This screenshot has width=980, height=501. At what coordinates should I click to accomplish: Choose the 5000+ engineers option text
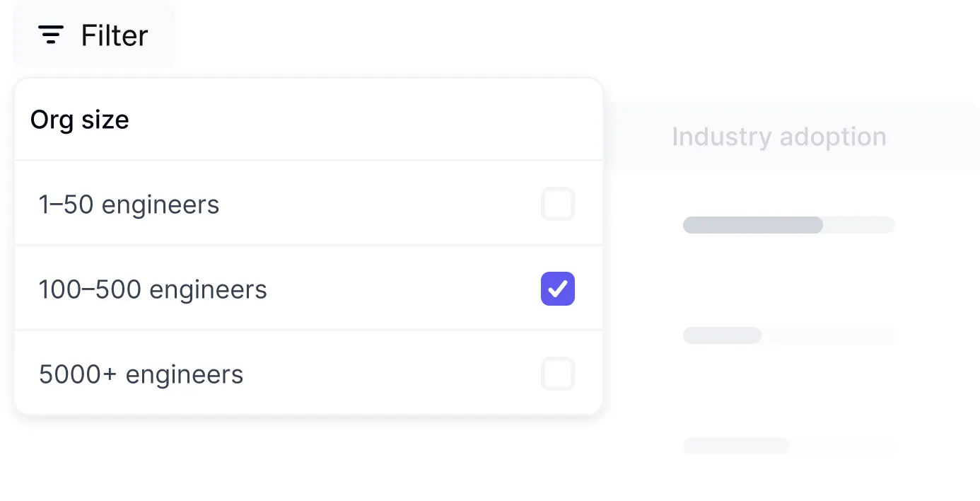point(141,374)
